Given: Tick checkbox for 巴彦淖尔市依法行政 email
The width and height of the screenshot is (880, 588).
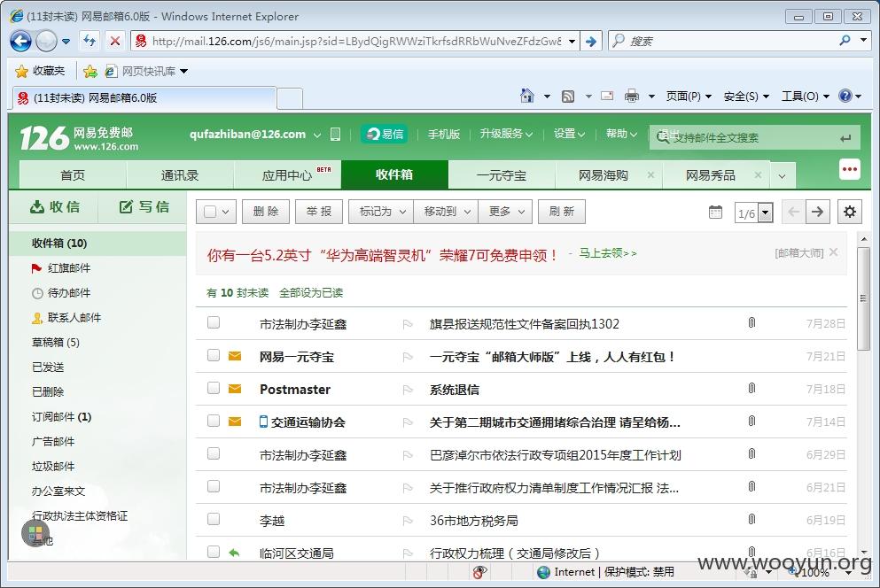Looking at the screenshot, I should 214,453.
